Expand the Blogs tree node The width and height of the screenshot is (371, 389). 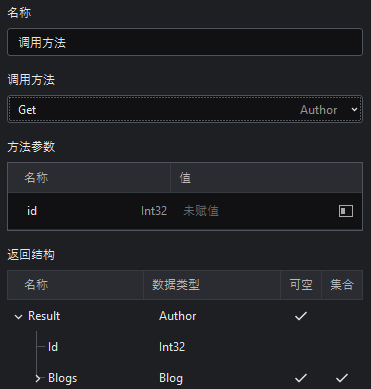38,378
